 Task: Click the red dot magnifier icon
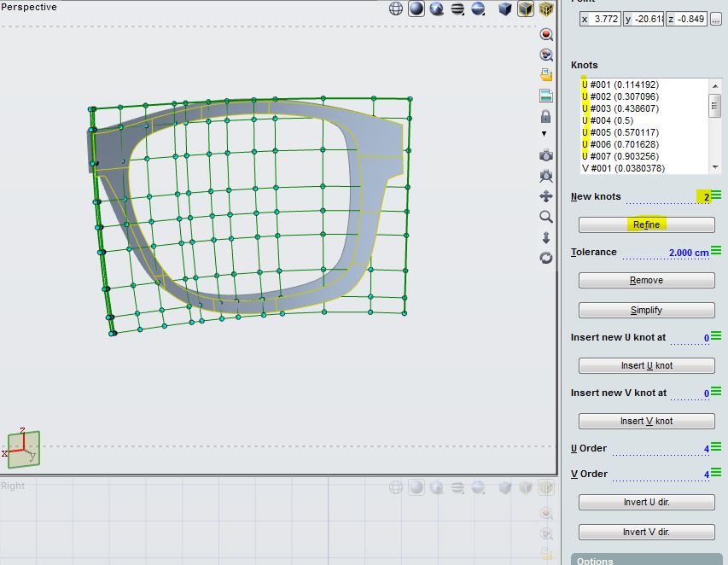(x=546, y=34)
